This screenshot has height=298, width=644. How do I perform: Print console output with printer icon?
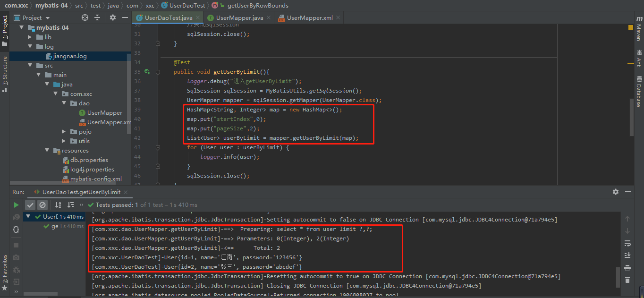[627, 268]
